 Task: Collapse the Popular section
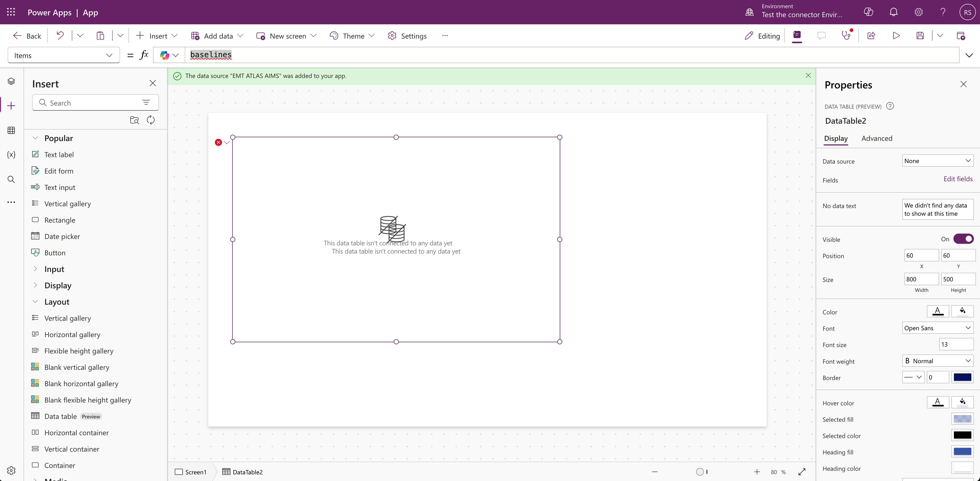(x=35, y=138)
